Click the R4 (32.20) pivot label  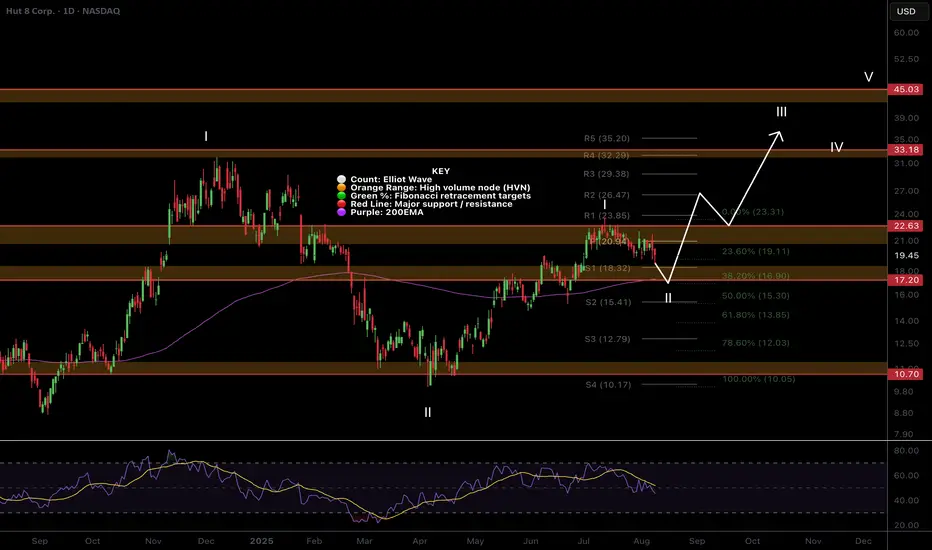[606, 155]
